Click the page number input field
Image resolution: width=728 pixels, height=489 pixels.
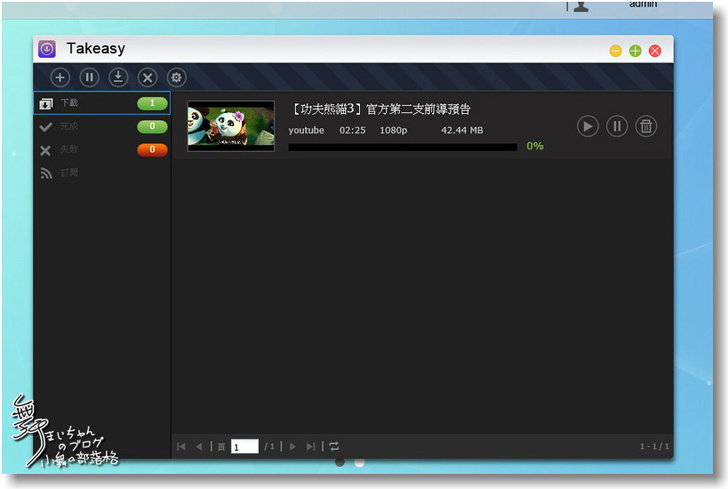[x=244, y=446]
